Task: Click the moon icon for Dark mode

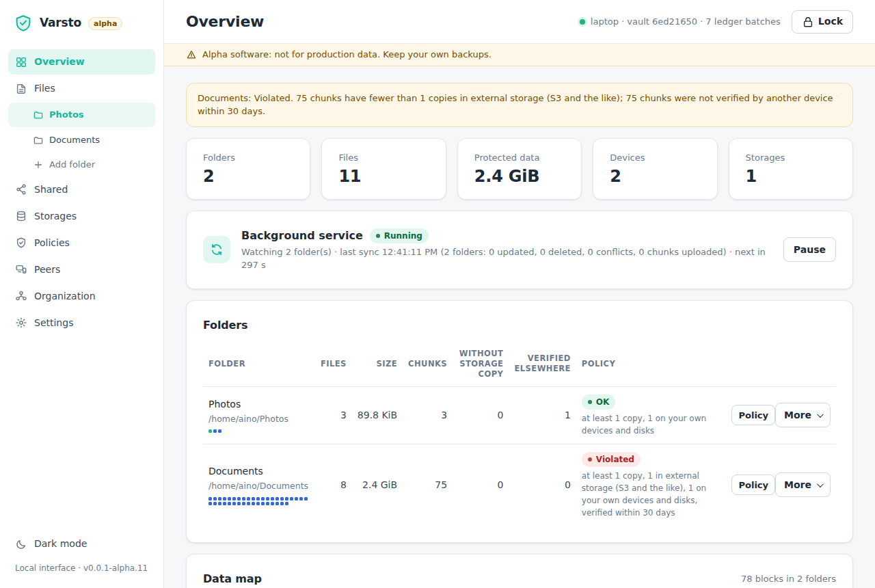Action: click(x=21, y=544)
